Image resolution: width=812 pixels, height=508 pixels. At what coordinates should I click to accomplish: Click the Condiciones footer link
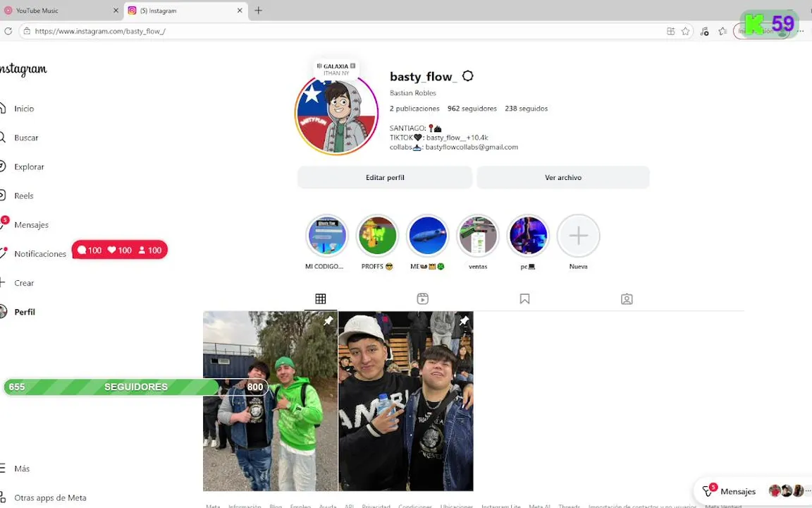pos(414,506)
